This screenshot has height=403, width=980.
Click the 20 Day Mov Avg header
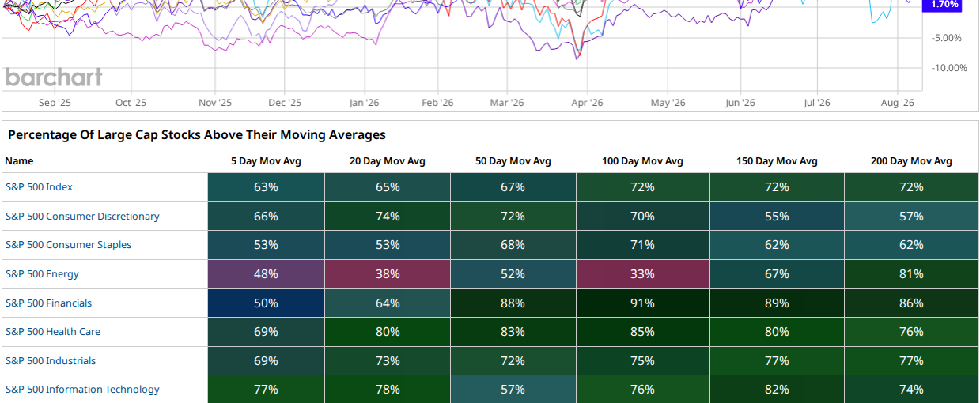click(x=388, y=160)
